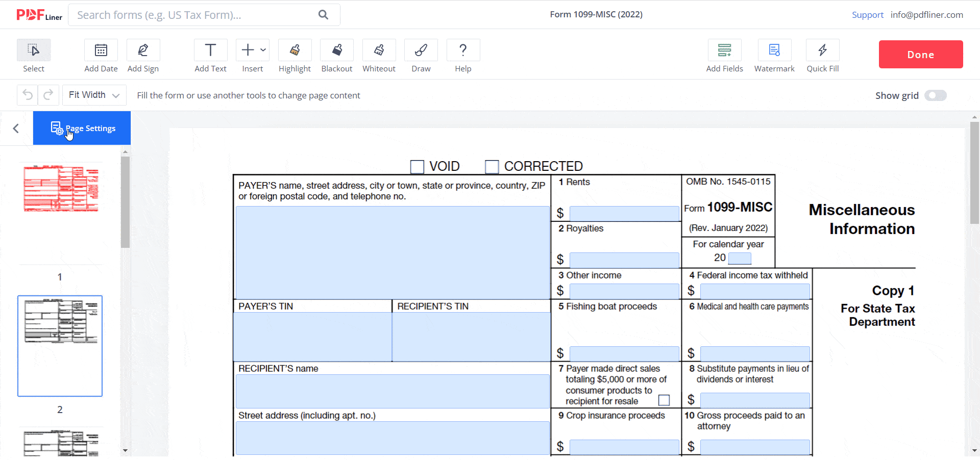Viewport: 980px width, 460px height.
Task: Click the thumbnail panel scroll-up arrow
Action: coord(125,151)
